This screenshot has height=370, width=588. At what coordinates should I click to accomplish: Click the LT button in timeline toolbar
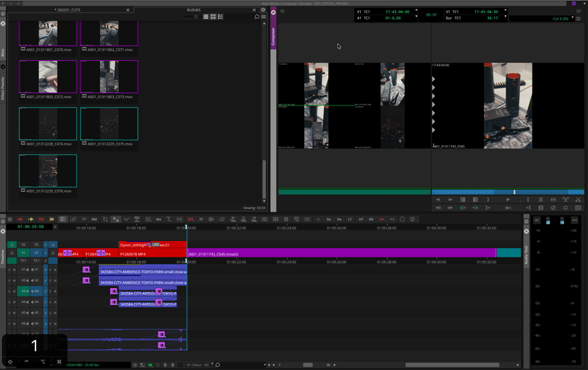[350, 219]
